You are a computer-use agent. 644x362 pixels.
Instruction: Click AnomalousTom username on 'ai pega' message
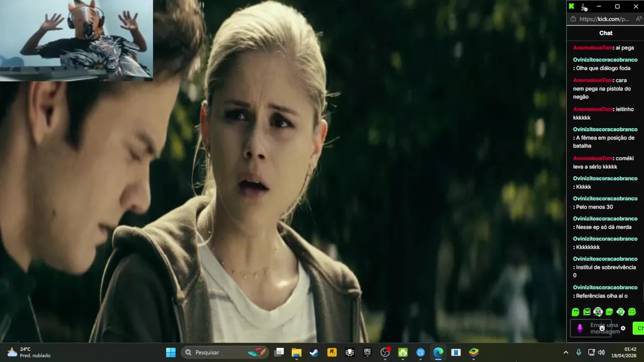click(593, 48)
